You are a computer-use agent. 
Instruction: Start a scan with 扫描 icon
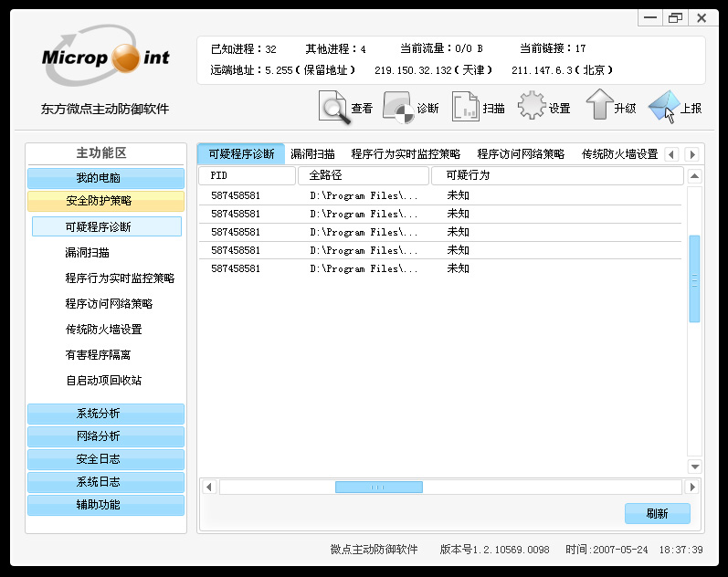pyautogui.click(x=466, y=107)
